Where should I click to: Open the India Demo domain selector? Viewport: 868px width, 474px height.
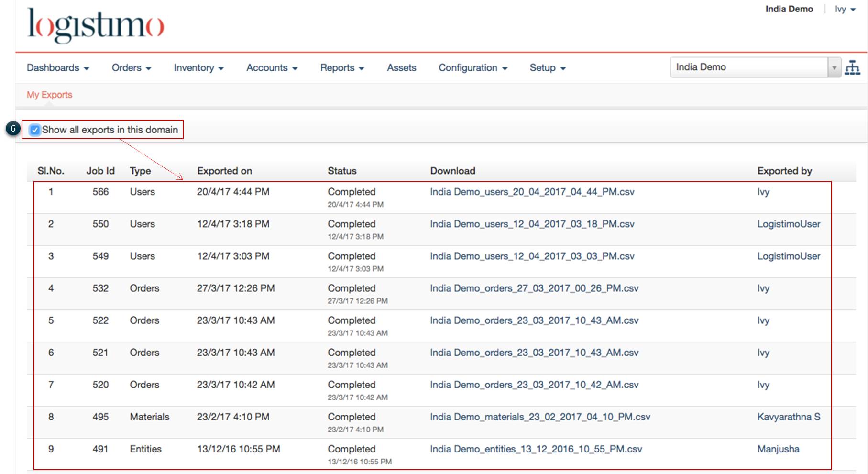coord(755,67)
